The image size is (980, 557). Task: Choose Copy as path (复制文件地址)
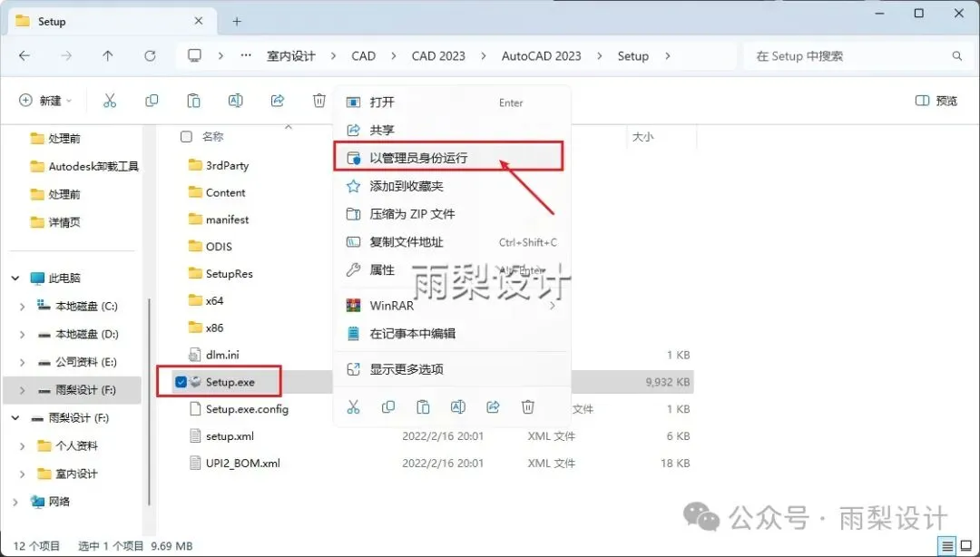click(452, 242)
